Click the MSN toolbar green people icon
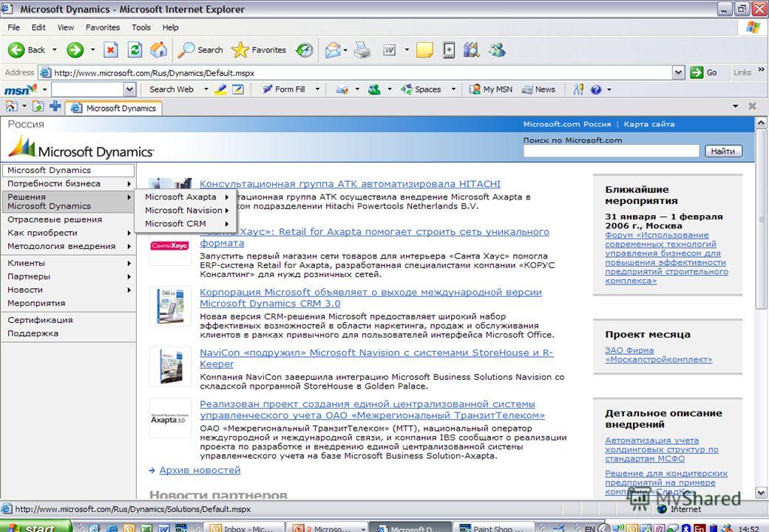 coord(374,89)
